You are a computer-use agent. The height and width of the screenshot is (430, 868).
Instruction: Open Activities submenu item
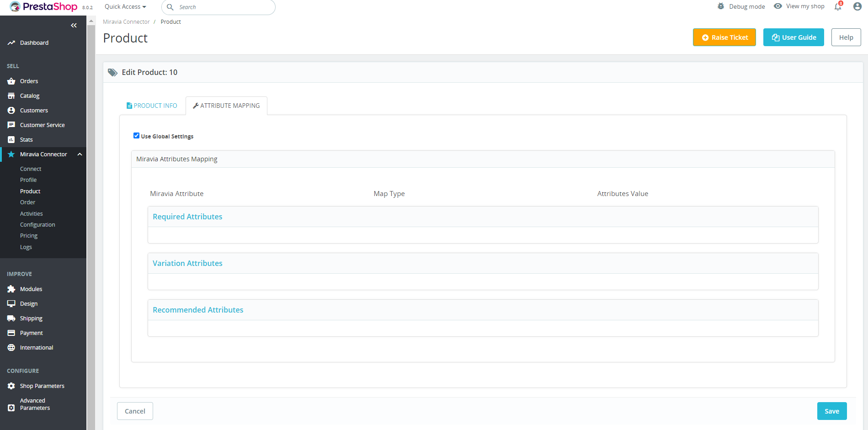(31, 214)
